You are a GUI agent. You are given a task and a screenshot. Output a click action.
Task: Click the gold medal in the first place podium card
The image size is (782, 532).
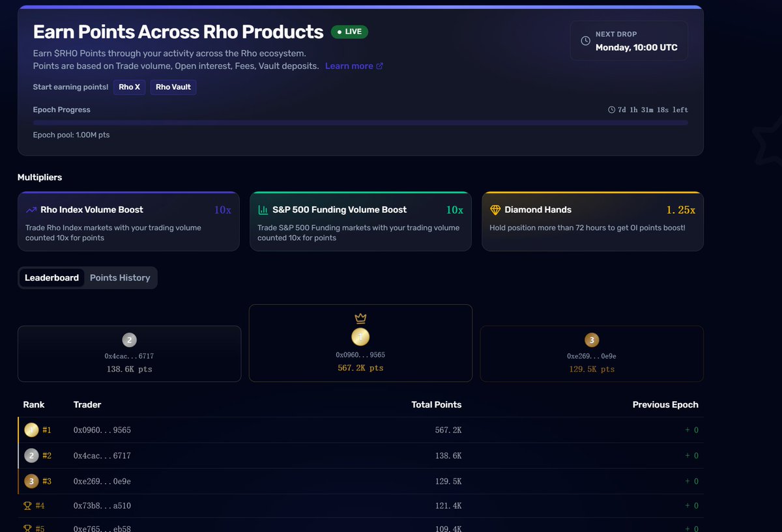pos(360,337)
